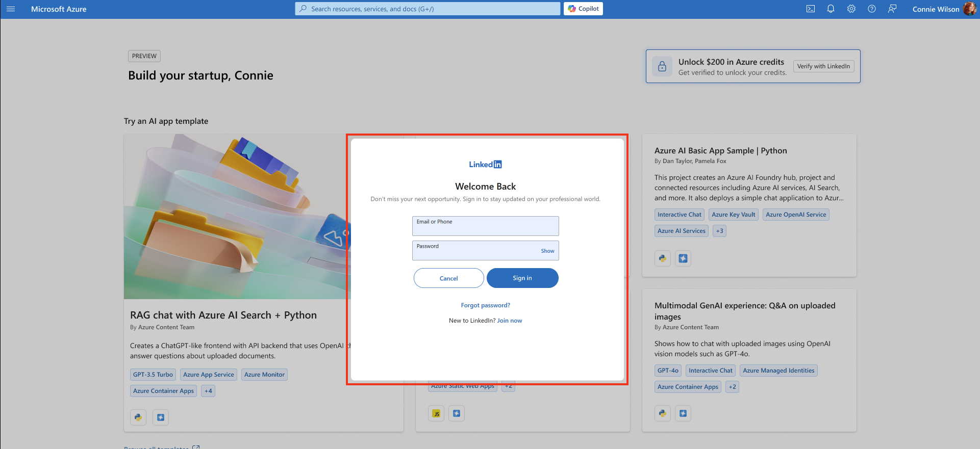Click the lock icon in credits banner
This screenshot has height=449, width=980.
(662, 66)
